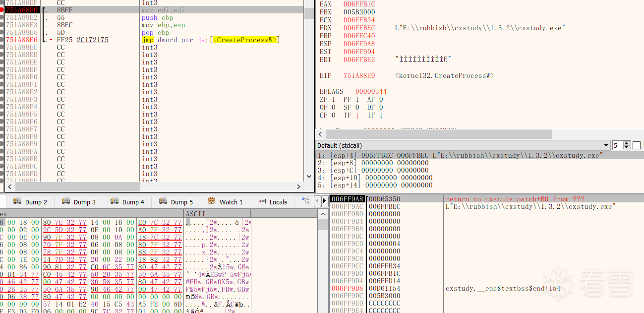
Task: Switch to the Dump 5 tab
Action: [176, 202]
